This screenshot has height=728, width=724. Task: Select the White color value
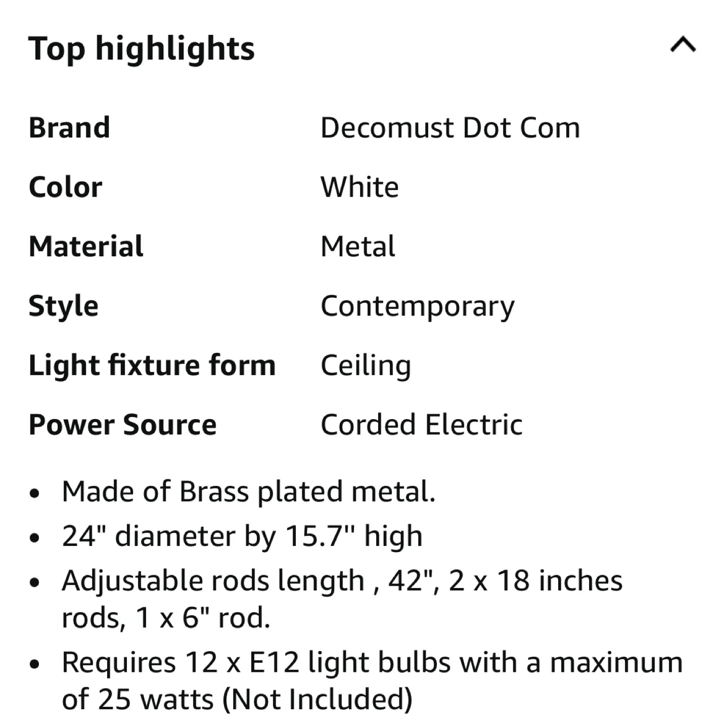point(359,187)
